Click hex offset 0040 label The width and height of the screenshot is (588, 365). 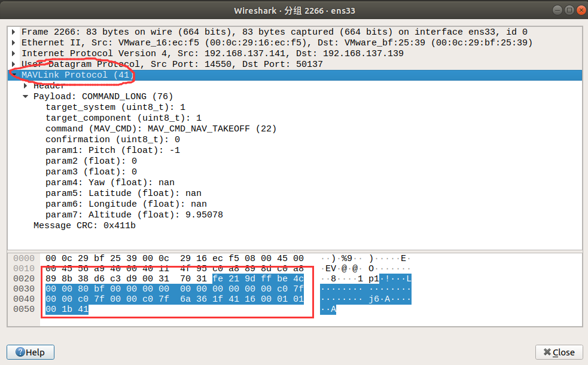click(23, 299)
